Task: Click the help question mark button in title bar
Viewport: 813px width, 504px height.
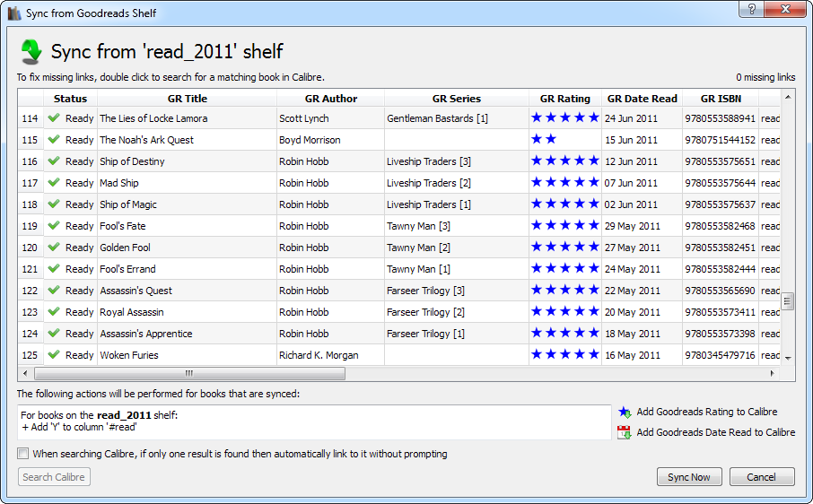Action: (x=752, y=9)
